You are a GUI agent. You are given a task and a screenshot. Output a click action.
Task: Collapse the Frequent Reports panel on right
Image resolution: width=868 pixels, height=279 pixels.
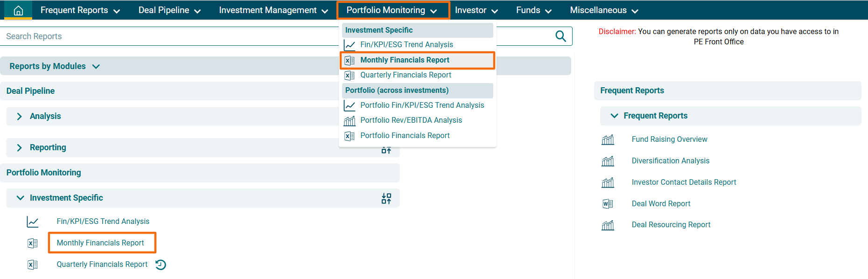coord(614,116)
